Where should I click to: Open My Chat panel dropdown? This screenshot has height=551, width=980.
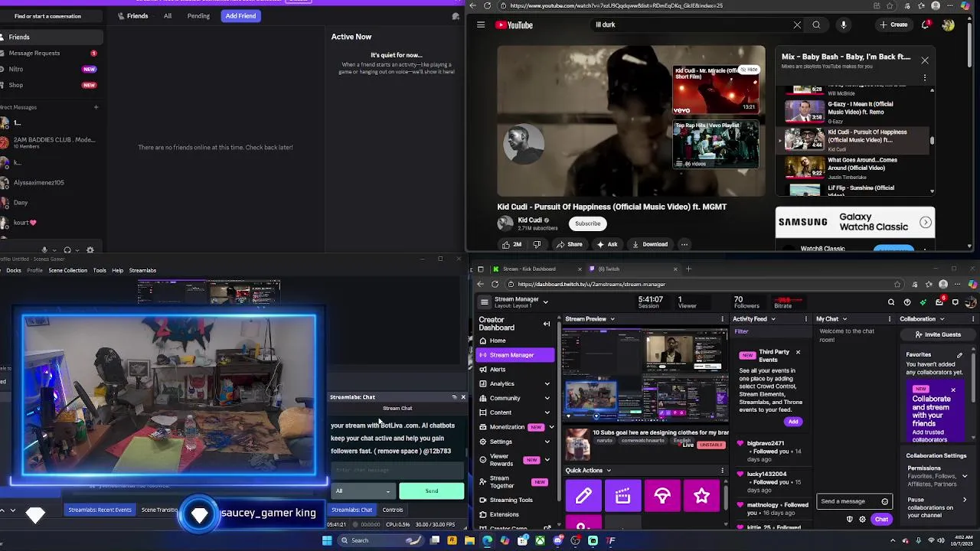pyautogui.click(x=844, y=319)
